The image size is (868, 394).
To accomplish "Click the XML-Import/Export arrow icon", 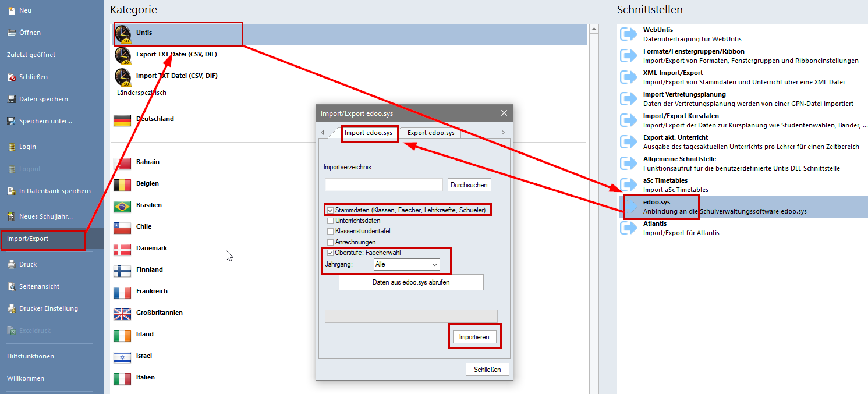I will tap(629, 77).
